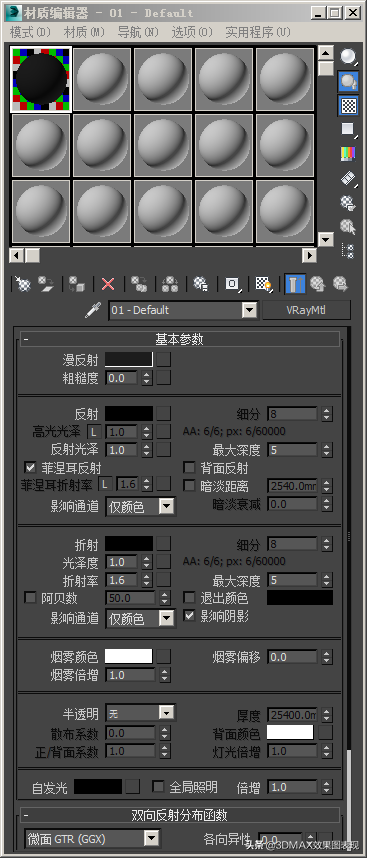Enable the 背面反射 checkbox
This screenshot has width=367, height=858.
click(189, 468)
